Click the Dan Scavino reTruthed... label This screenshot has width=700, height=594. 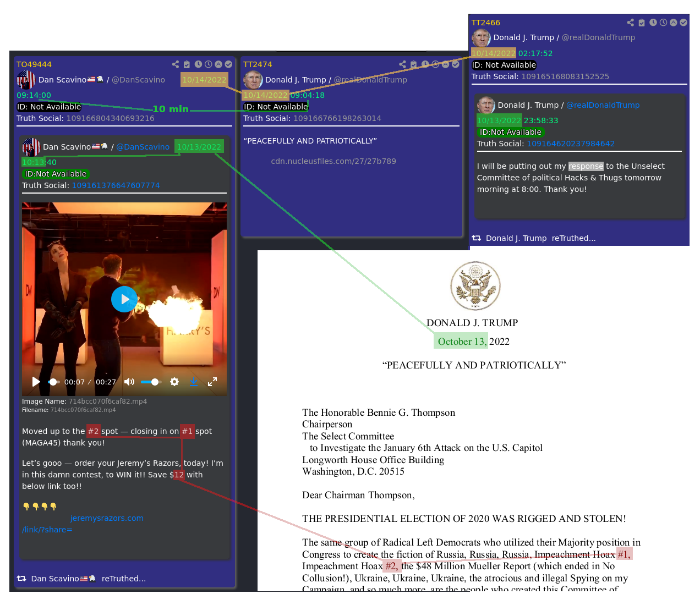tap(89, 579)
